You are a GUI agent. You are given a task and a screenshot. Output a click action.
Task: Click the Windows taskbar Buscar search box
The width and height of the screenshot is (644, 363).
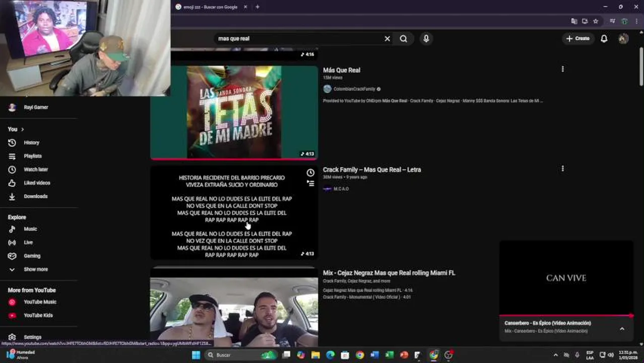(241, 355)
